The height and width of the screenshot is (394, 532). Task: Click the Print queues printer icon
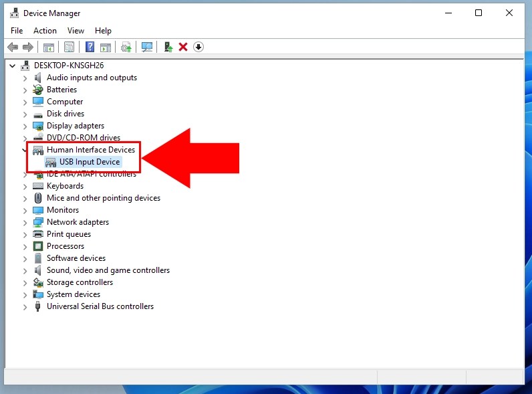[x=38, y=234]
